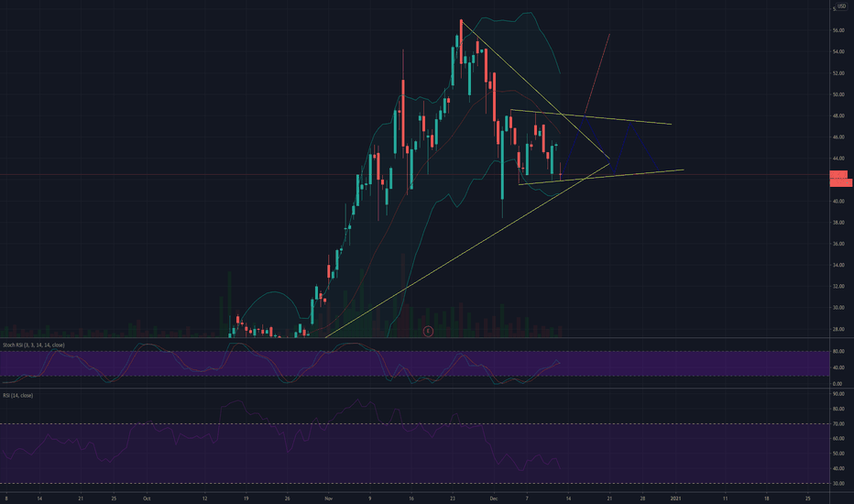
Task: Click the 48.00 price axis label
Action: (838, 116)
